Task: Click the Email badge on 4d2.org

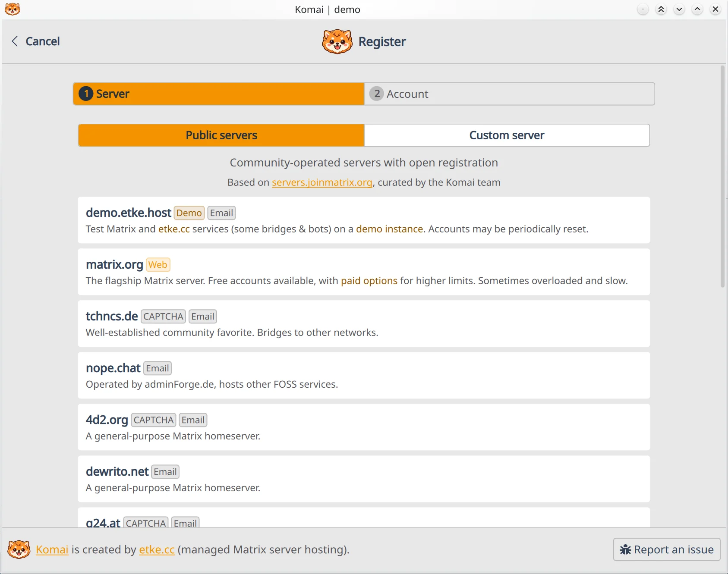Action: (x=193, y=420)
